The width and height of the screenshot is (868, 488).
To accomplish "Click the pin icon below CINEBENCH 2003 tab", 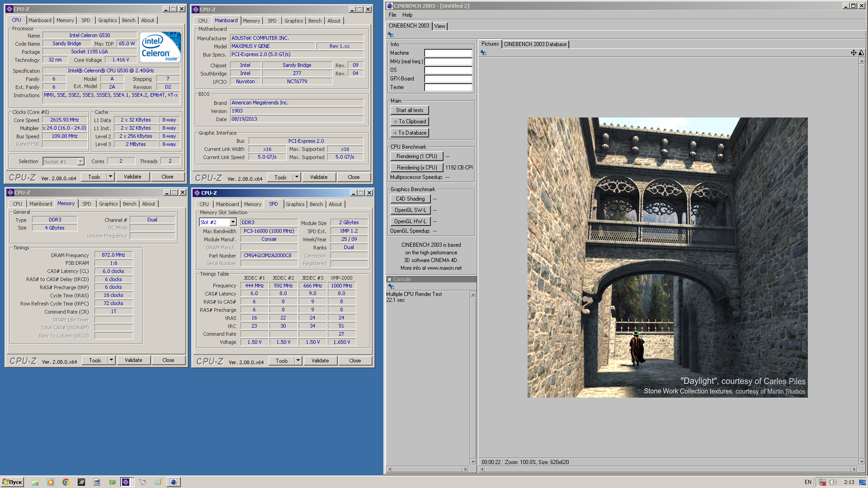I will click(x=391, y=35).
